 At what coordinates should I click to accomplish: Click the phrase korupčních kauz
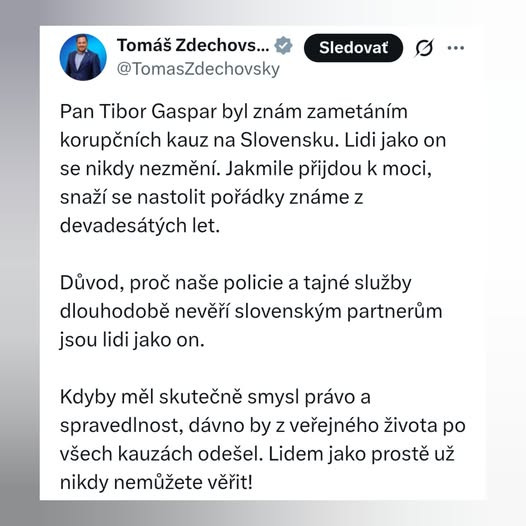134,140
